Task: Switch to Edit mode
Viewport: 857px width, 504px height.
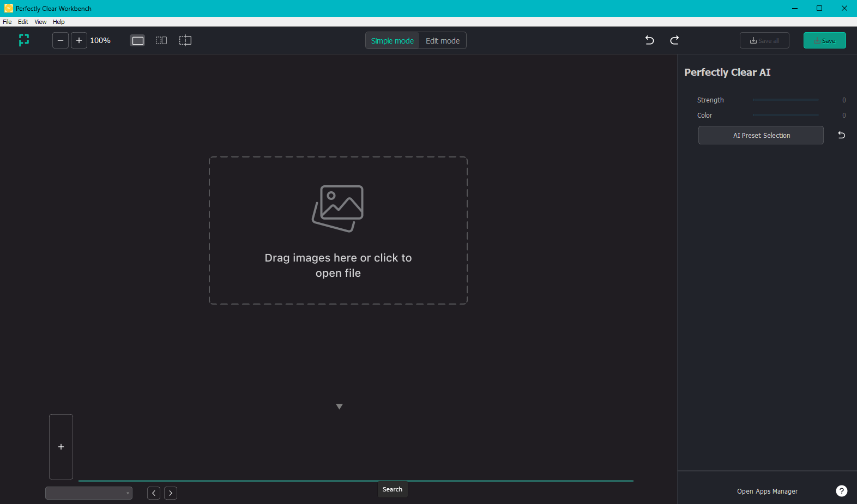Action: pyautogui.click(x=443, y=41)
